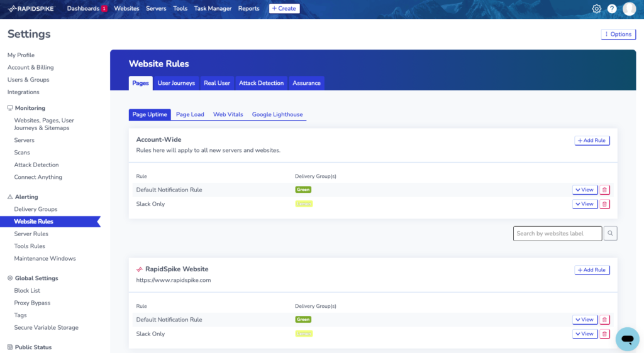Open Task Manager in the top navigation
644x353 pixels.
[213, 9]
